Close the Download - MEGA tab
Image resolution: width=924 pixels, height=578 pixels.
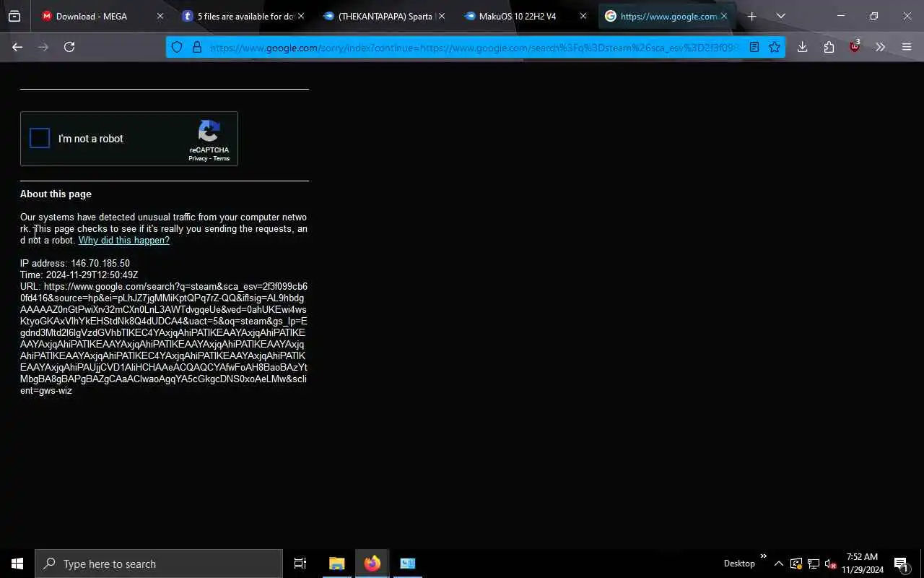point(160,16)
